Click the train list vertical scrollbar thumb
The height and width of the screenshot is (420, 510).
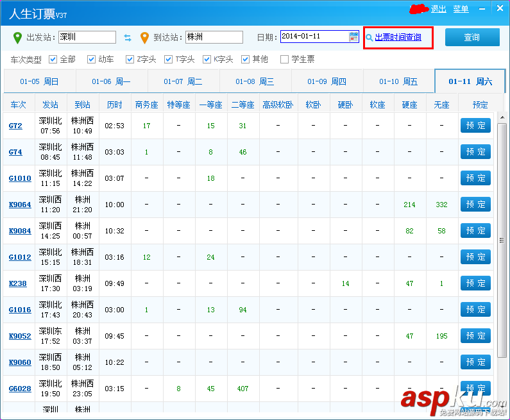click(502, 240)
